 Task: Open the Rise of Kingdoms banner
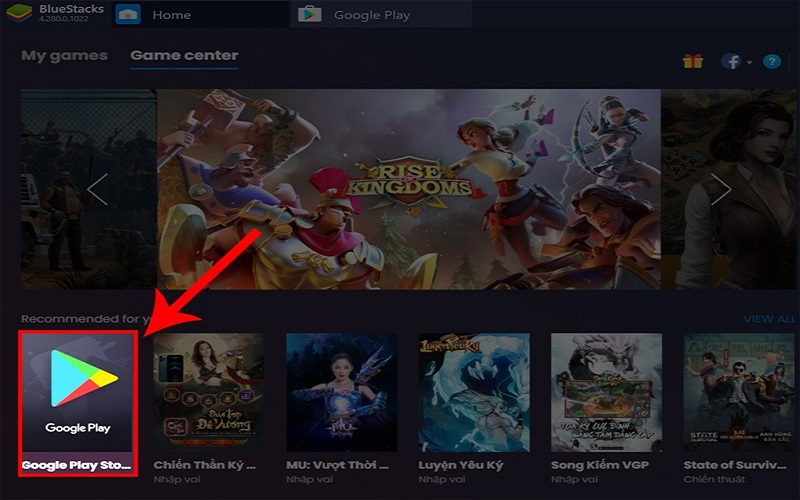pos(409,189)
